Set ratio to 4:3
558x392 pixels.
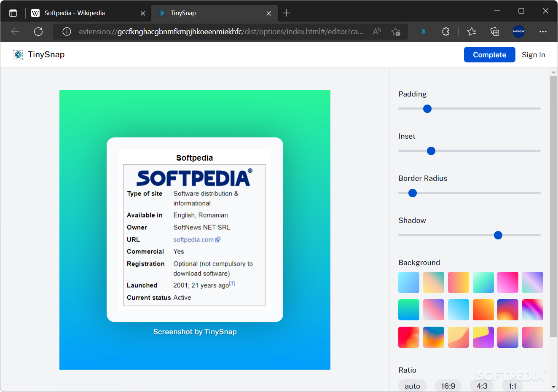482,386
